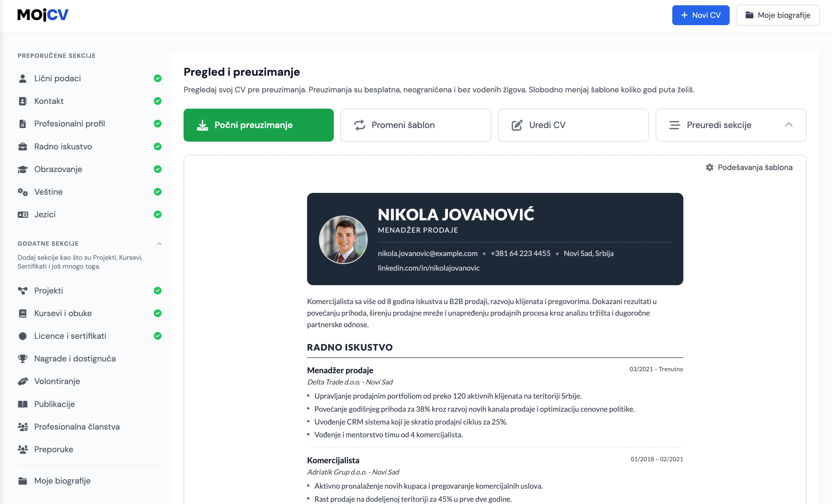Toggle the green checkmark beside Kursevi i obuke
Viewport: 832px width, 504px height.
[x=158, y=313]
